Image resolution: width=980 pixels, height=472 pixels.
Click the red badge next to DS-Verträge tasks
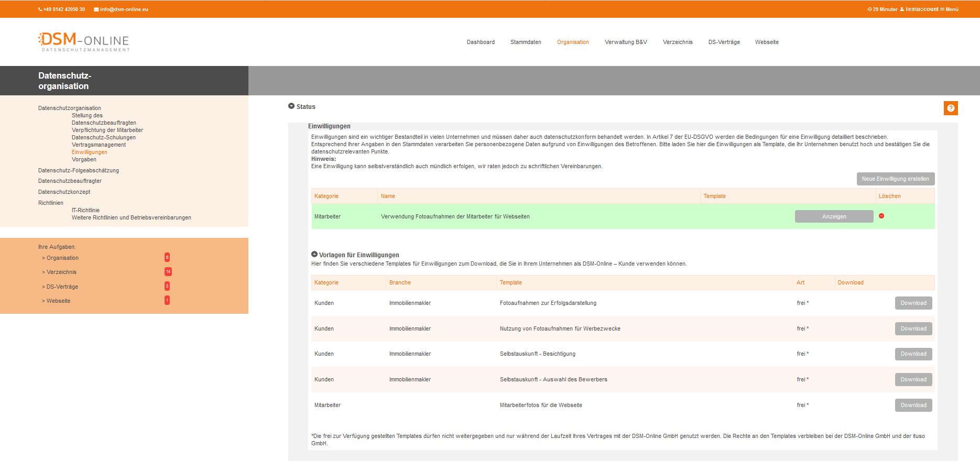[x=167, y=286]
